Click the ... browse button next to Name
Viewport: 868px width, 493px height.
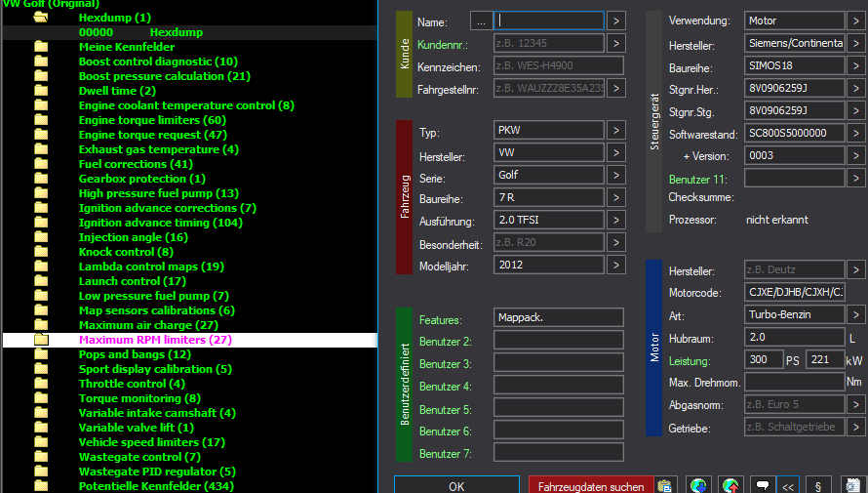tap(481, 21)
